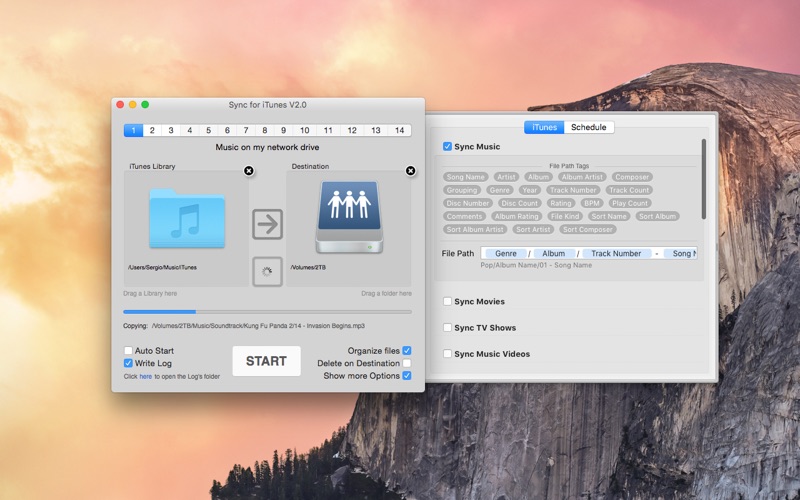
Task: Select the iTunes tab
Action: coord(544,127)
